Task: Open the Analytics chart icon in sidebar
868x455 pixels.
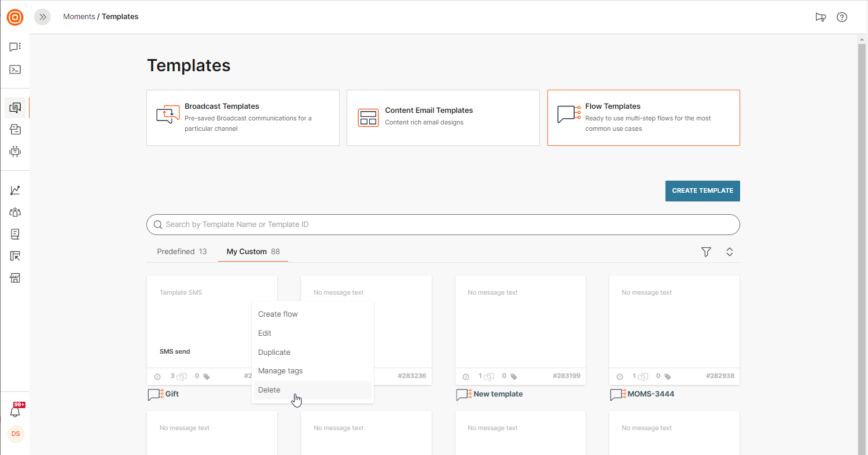Action: 15,190
